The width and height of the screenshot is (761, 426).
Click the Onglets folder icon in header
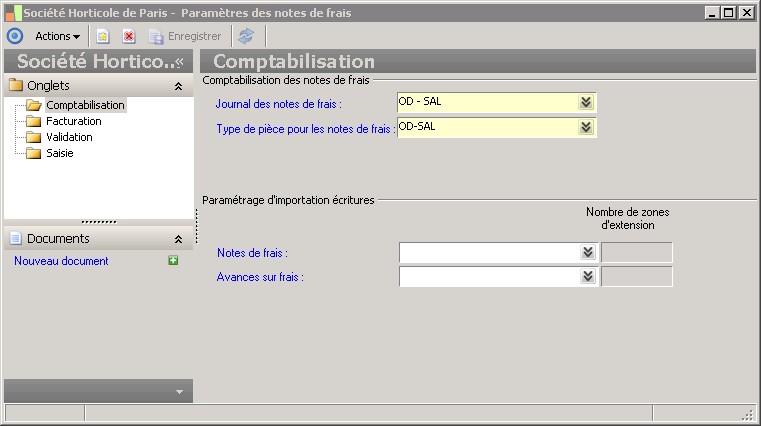click(x=16, y=85)
